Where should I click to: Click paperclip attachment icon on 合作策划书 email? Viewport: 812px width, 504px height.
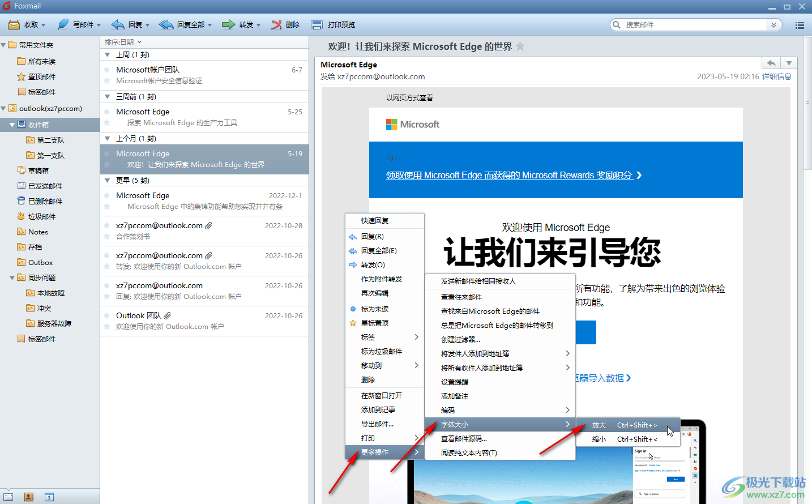point(209,225)
